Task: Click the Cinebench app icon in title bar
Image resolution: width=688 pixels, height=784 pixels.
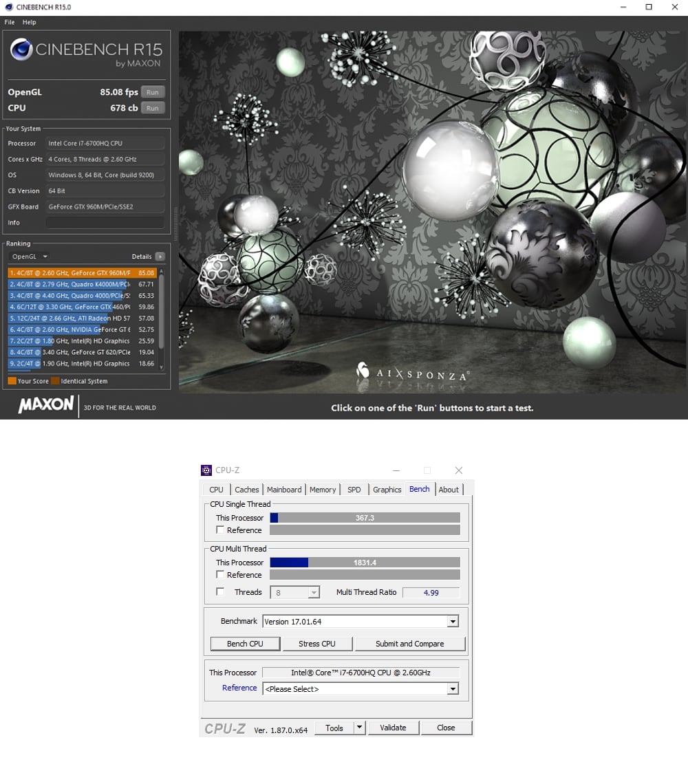Action: (8, 7)
